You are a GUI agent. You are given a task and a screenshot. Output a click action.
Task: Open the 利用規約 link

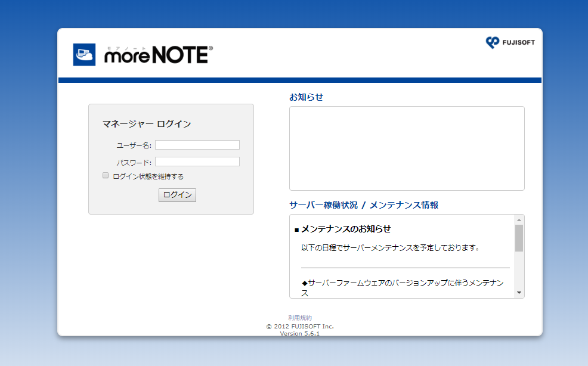point(299,318)
